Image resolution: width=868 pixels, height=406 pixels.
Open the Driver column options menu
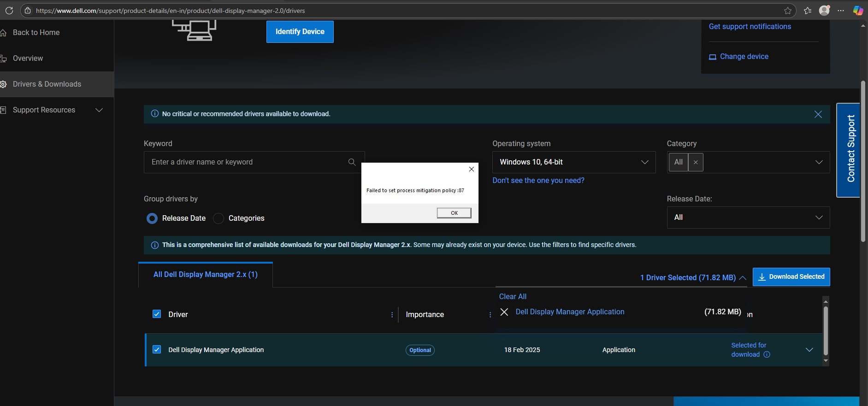[392, 315]
